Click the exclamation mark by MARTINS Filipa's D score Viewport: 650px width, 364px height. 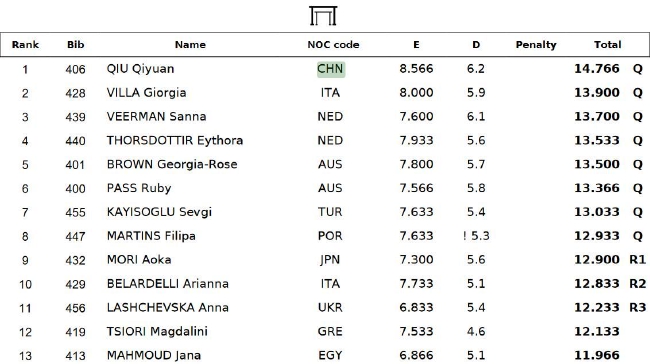point(465,236)
